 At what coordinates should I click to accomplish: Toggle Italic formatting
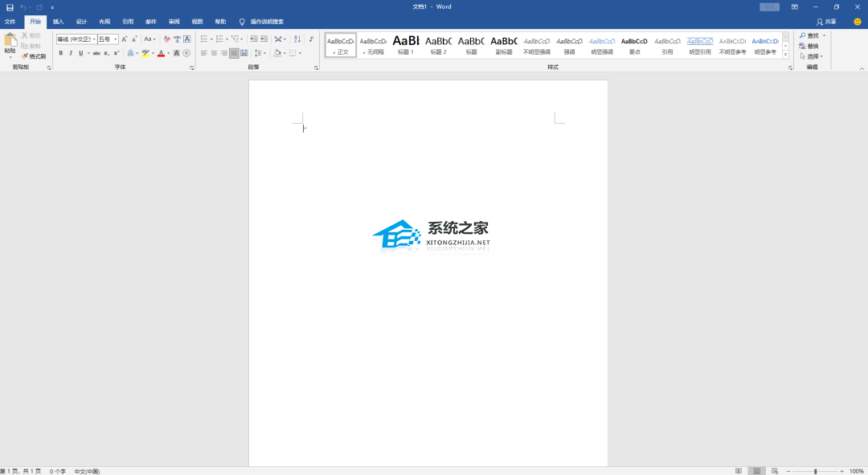coord(71,53)
